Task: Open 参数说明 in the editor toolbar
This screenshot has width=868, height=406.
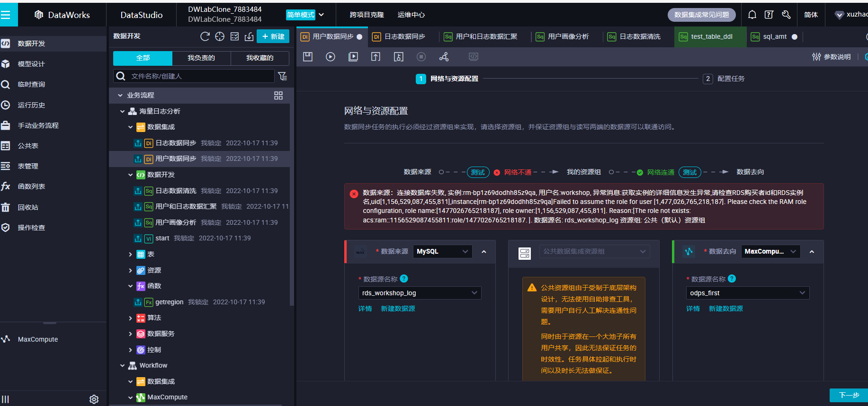Action: (832, 57)
